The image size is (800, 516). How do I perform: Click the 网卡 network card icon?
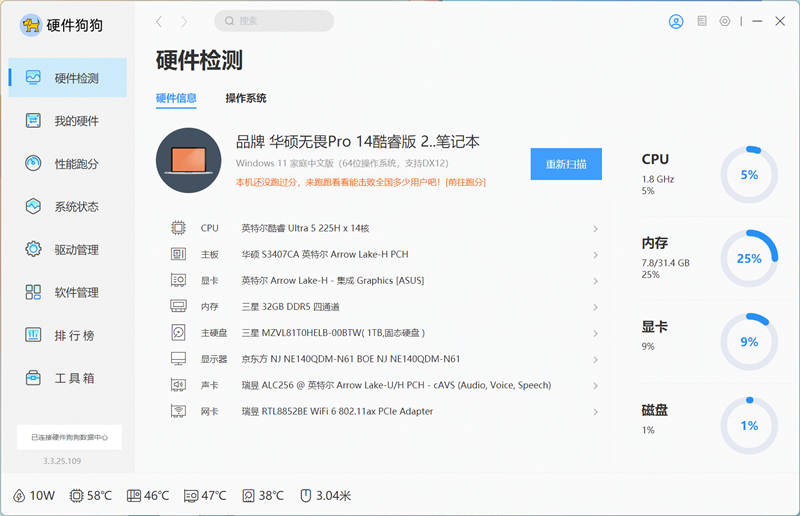click(178, 411)
